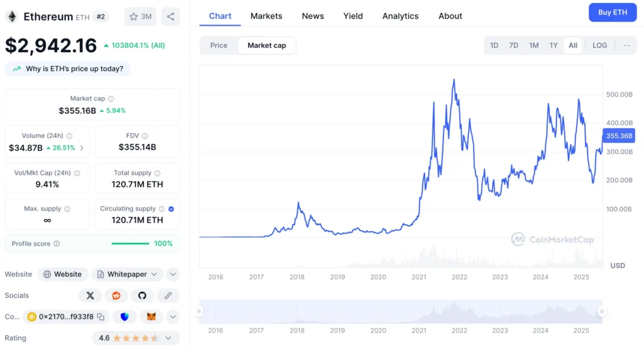Screen dimensions: 644x349
Task: Click the $355.16B market cap value
Action: click(77, 111)
